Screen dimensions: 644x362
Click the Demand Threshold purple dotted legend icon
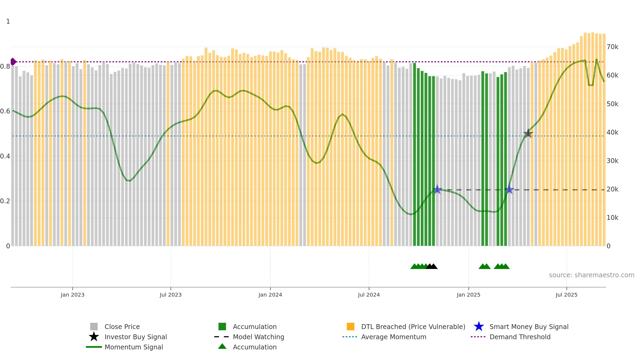click(x=478, y=337)
